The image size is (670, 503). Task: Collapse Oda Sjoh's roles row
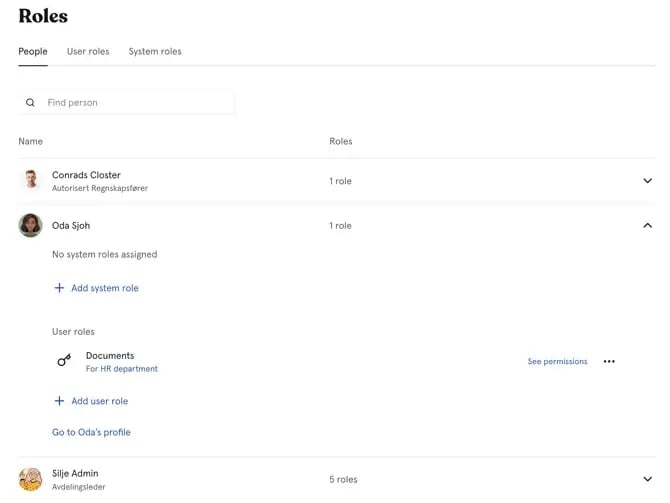click(647, 225)
